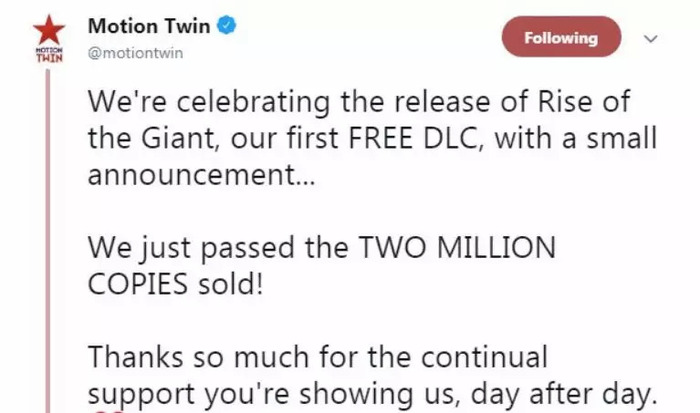Viewport: 700px width, 413px height.
Task: Click the "support you're showing us" text
Action: (273, 395)
